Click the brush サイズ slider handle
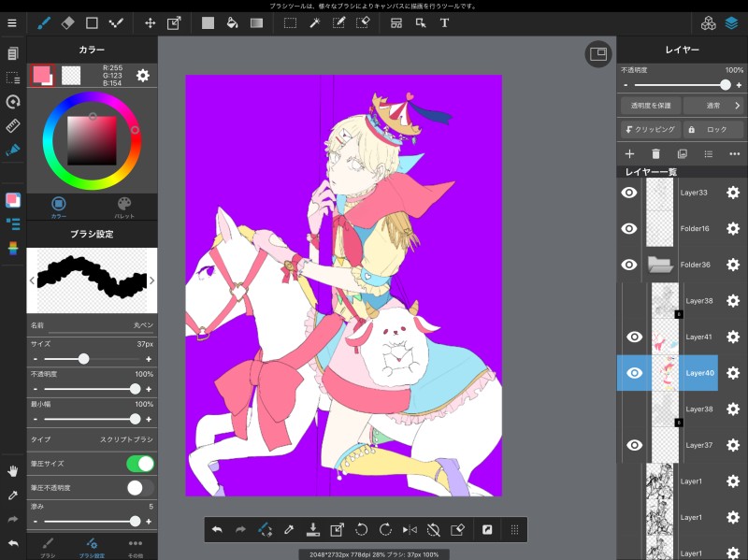The image size is (748, 560). pyautogui.click(x=83, y=359)
